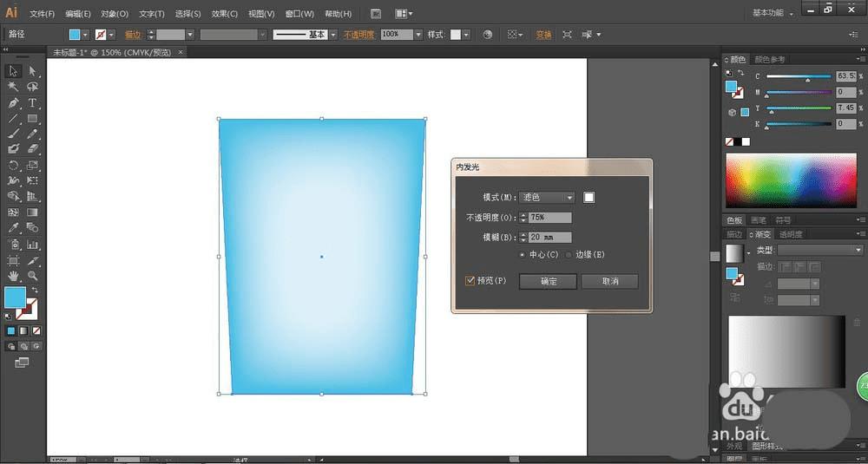The image size is (868, 464).
Task: Click the 模糊 20 mm input field
Action: (549, 237)
